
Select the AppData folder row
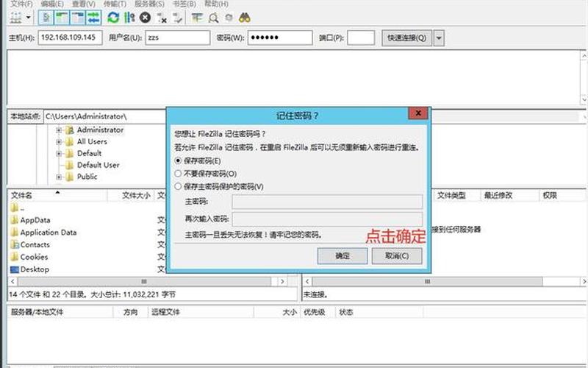click(35, 220)
